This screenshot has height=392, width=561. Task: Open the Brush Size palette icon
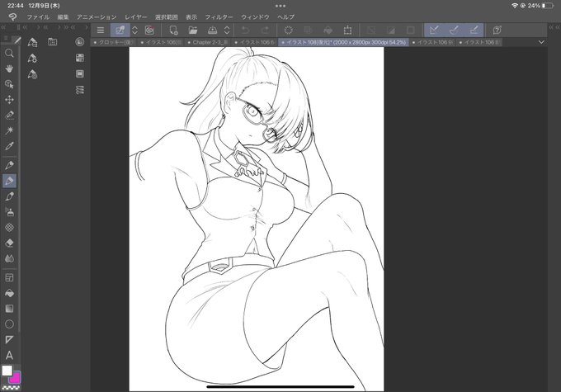tap(32, 74)
